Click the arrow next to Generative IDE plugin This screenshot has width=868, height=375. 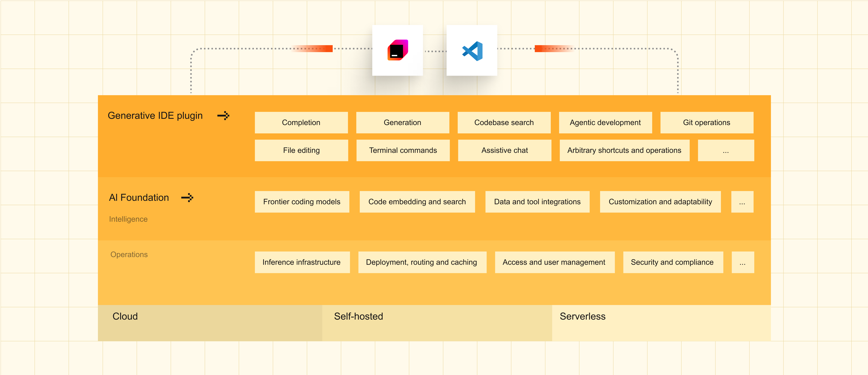[x=223, y=116]
